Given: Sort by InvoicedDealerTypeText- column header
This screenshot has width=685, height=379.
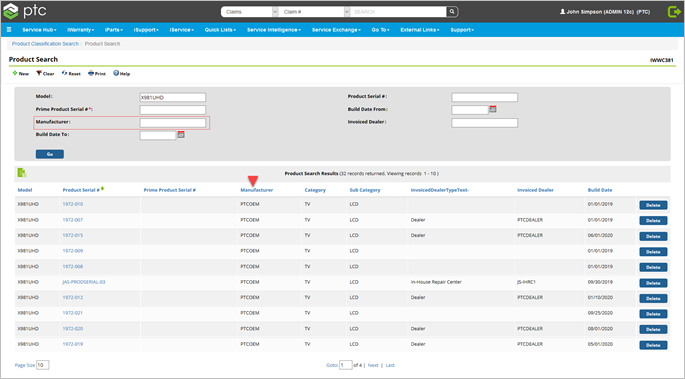Looking at the screenshot, I should click(x=439, y=190).
